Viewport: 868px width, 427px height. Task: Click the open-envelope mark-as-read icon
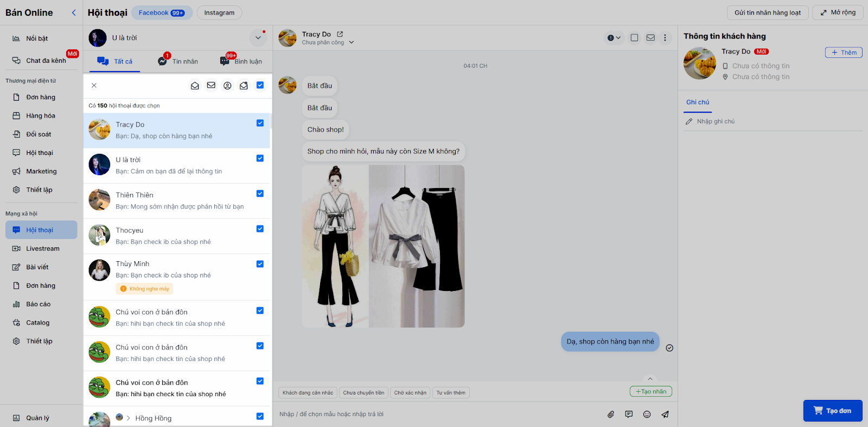(195, 86)
